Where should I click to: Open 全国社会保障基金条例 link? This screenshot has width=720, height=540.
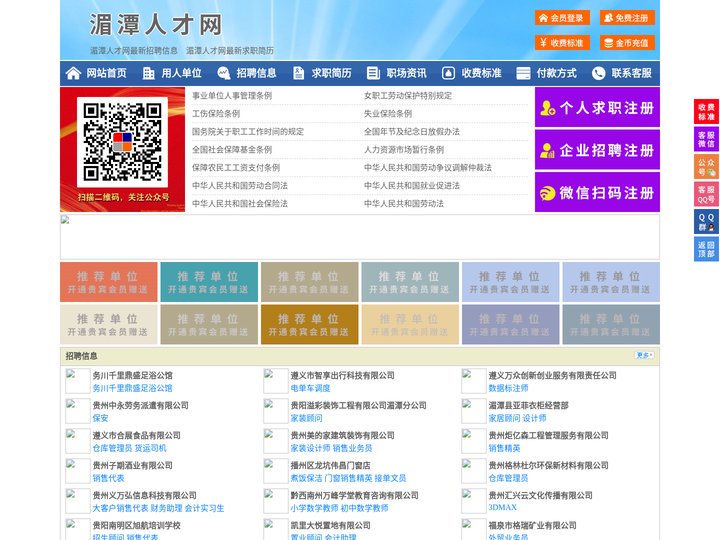(232, 149)
